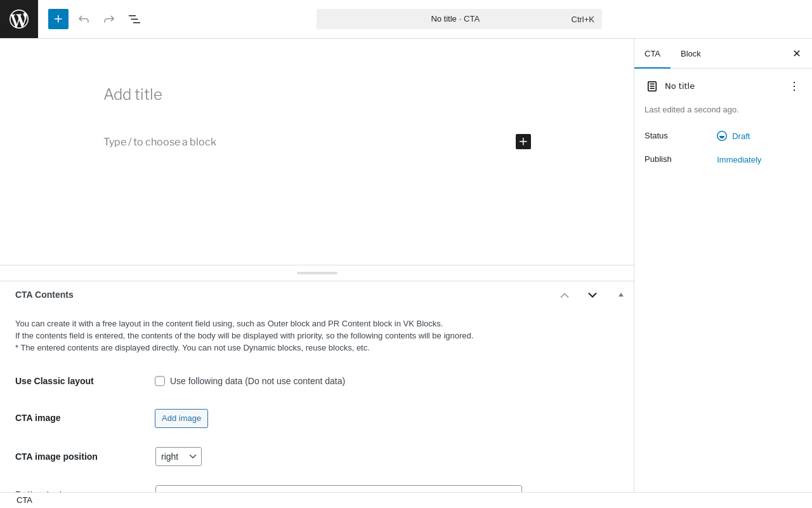The image size is (812, 508).
Task: Click the Immediately publish link
Action: coord(739,160)
